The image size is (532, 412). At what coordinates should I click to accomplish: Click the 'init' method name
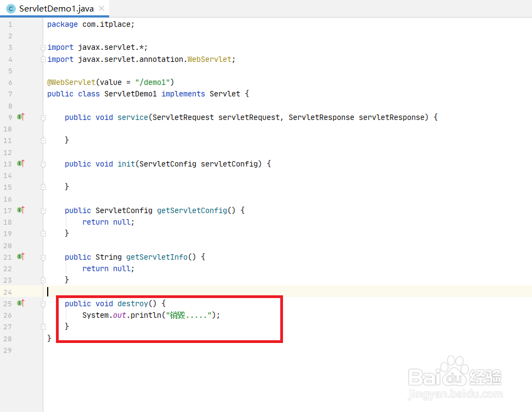point(126,164)
